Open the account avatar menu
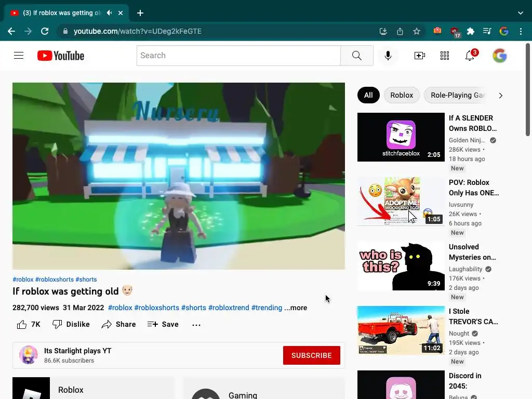 [x=500, y=56]
